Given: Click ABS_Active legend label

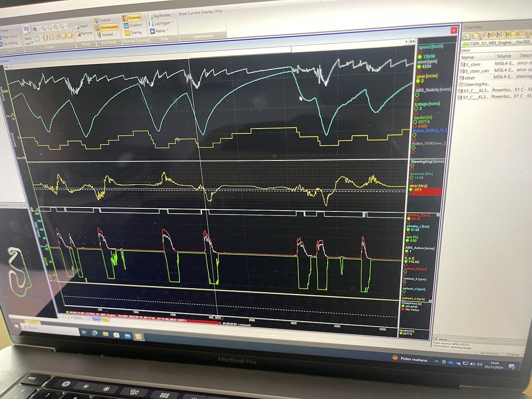Looking at the screenshot, I should [420, 248].
